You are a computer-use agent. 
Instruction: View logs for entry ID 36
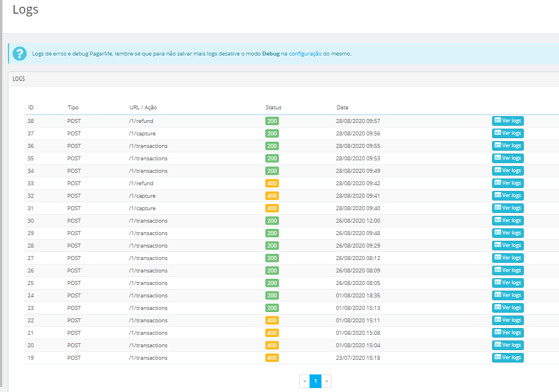point(507,146)
